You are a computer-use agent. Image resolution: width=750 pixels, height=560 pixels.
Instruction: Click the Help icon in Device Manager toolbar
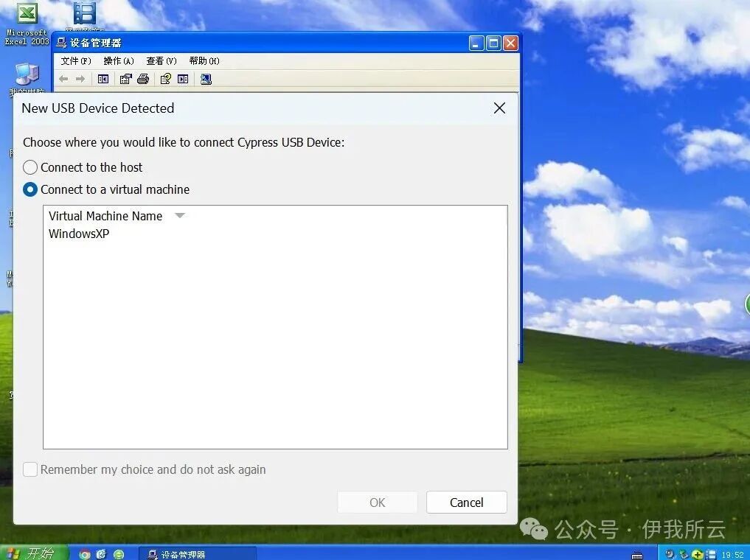[165, 79]
